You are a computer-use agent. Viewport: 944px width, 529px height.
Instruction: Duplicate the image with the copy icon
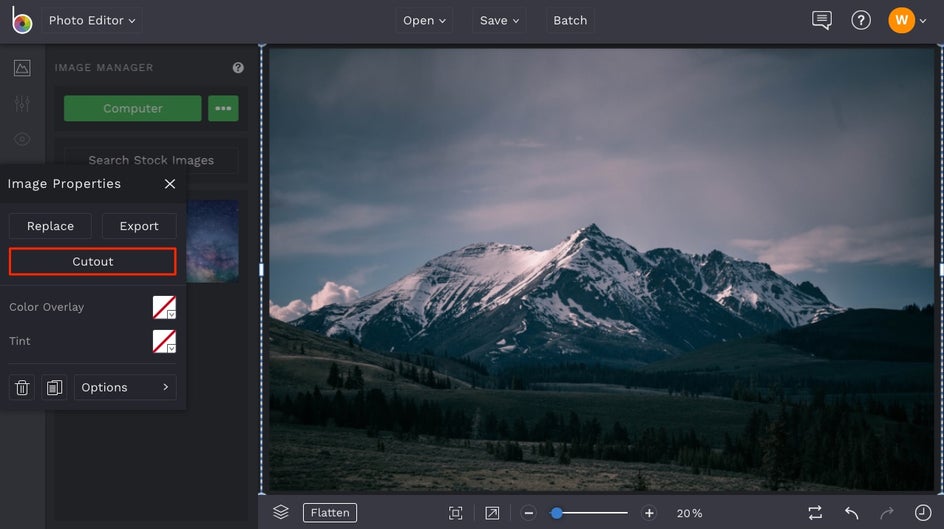coord(54,388)
